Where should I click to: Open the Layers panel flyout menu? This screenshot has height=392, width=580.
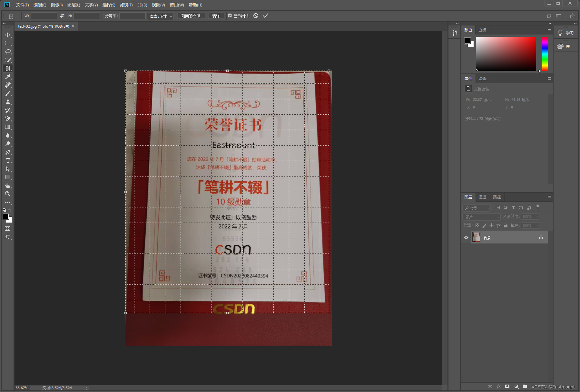click(549, 197)
